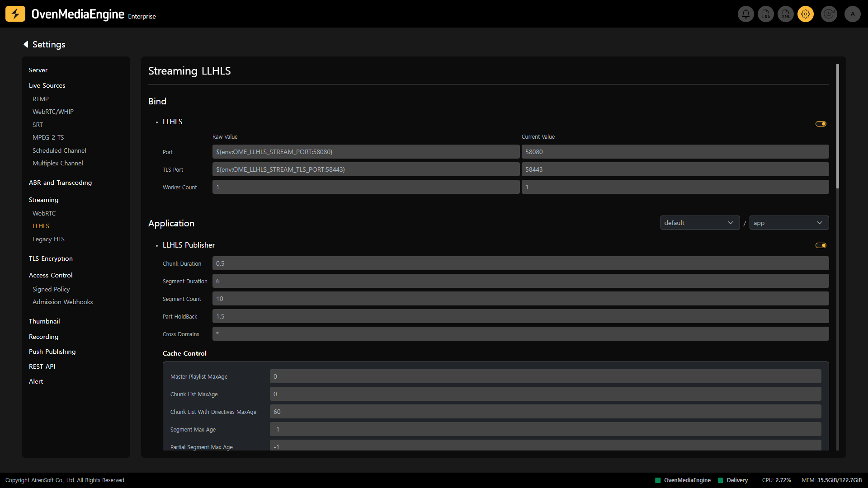Open the notifications bell icon
Viewport: 868px width, 488px height.
coord(746,14)
